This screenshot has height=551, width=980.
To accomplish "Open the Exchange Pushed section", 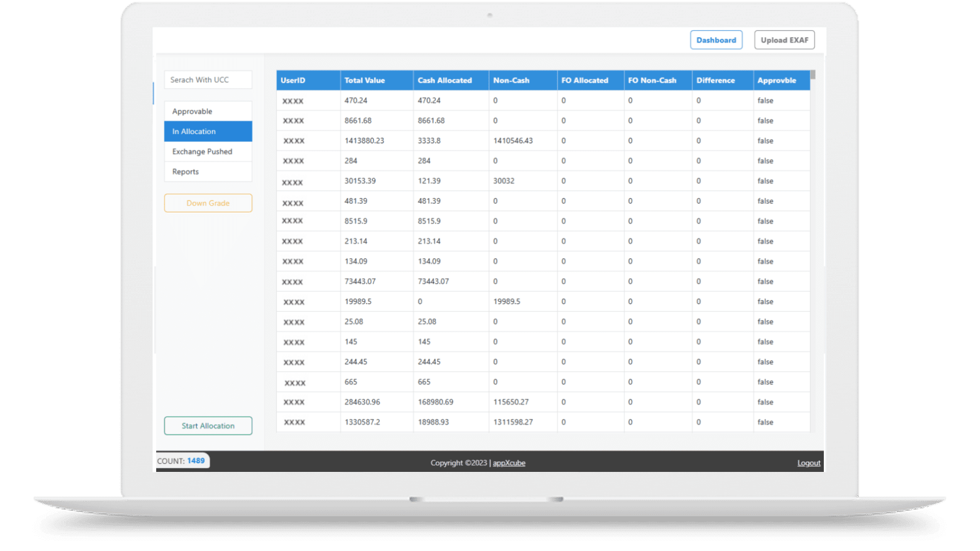I will tap(208, 152).
